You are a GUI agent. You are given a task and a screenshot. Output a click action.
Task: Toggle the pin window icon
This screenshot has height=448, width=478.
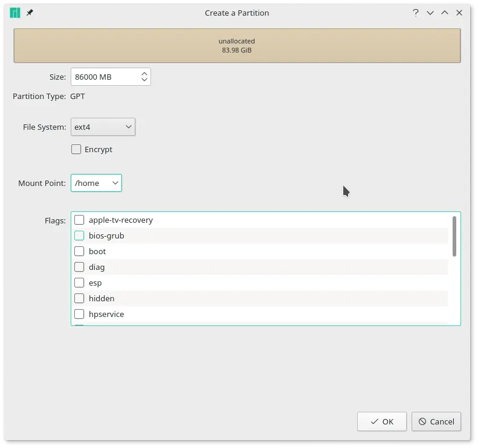point(30,13)
